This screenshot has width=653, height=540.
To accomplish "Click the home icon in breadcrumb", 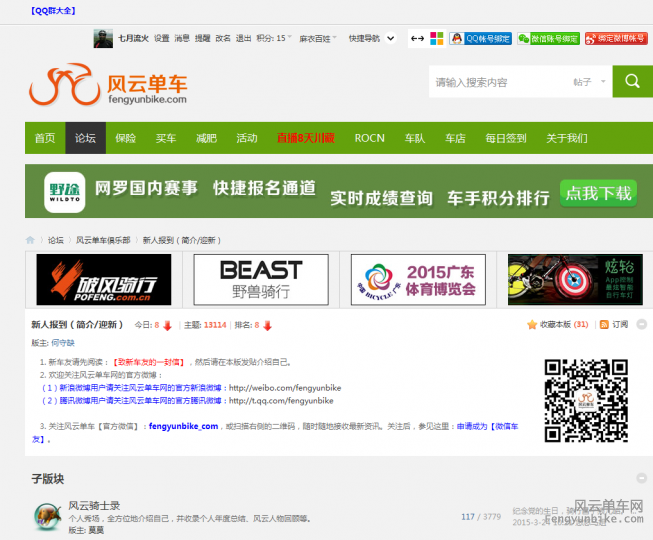I will [30, 240].
